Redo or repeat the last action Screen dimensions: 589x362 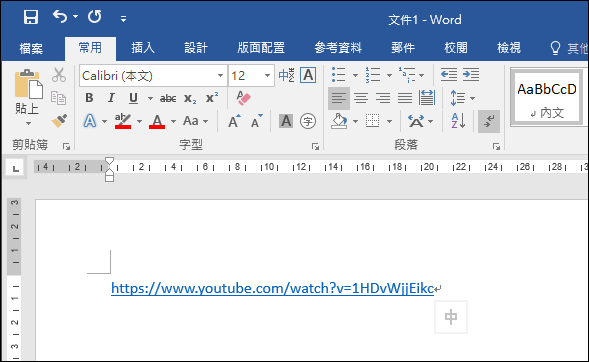pyautogui.click(x=95, y=17)
